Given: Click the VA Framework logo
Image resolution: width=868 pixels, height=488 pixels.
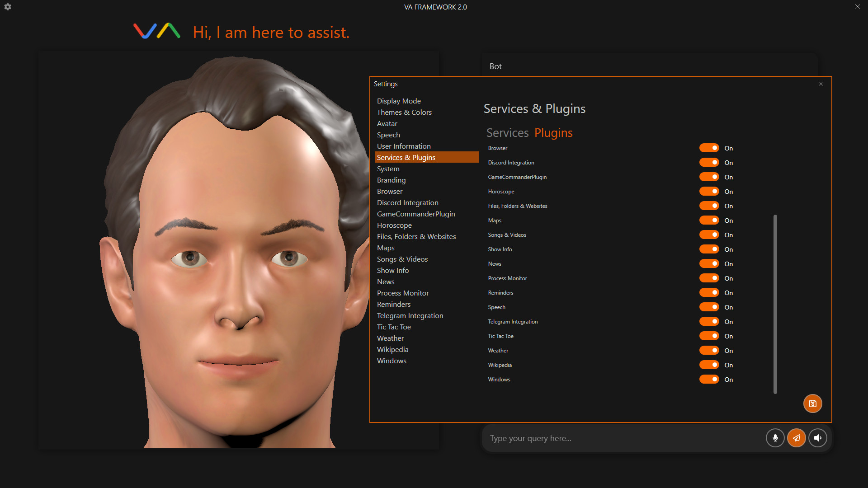Looking at the screenshot, I should [x=157, y=31].
